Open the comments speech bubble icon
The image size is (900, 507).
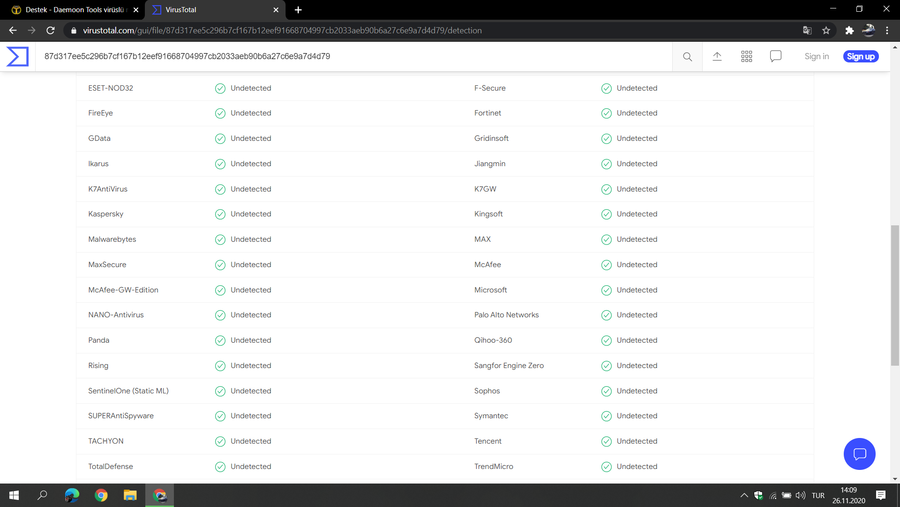tap(775, 56)
